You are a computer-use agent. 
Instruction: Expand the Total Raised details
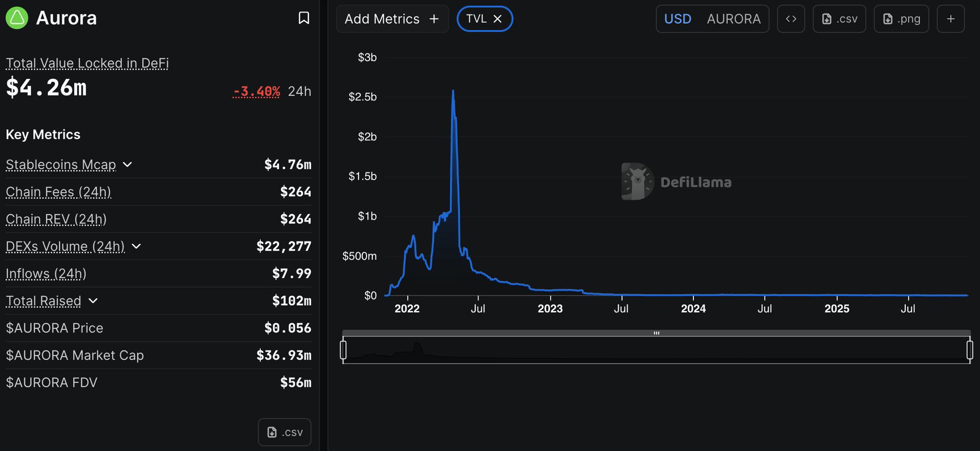pyautogui.click(x=93, y=301)
